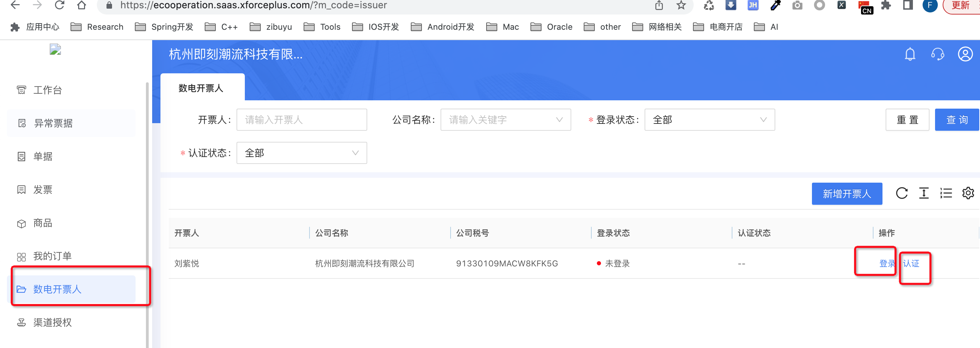
Task: Click the notification bell icon
Action: (x=909, y=54)
